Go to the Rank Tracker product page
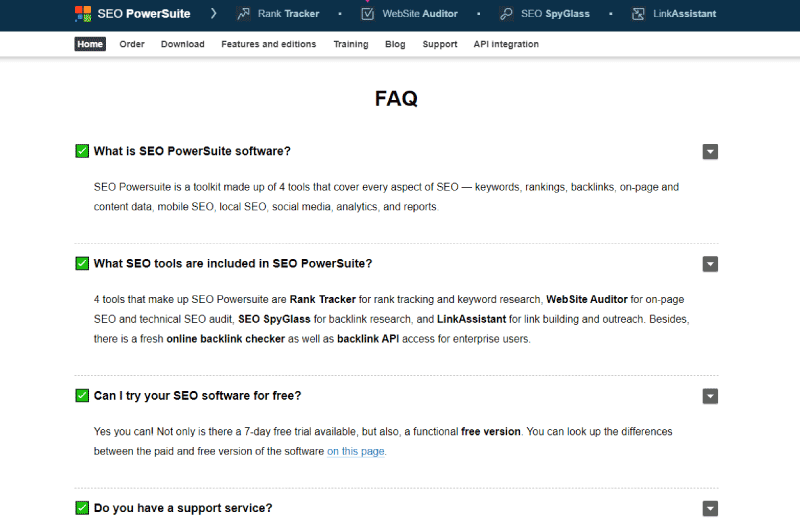This screenshot has height=530, width=800. click(x=288, y=14)
